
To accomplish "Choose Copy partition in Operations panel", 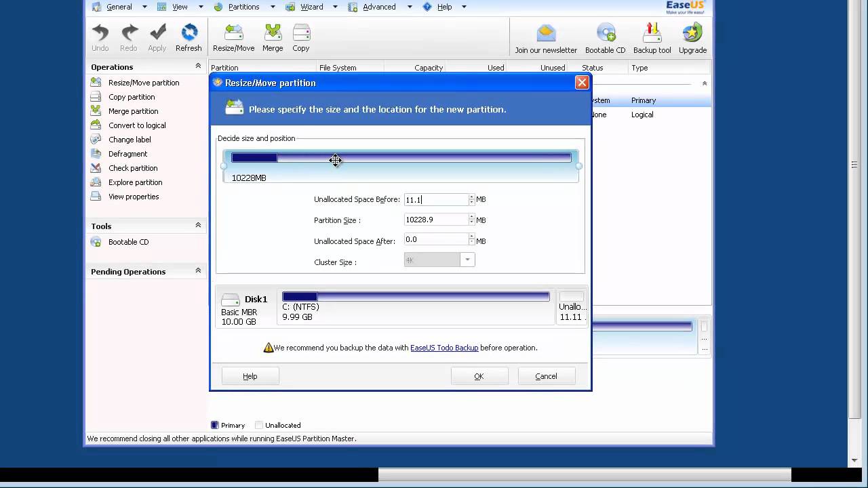I will [132, 97].
